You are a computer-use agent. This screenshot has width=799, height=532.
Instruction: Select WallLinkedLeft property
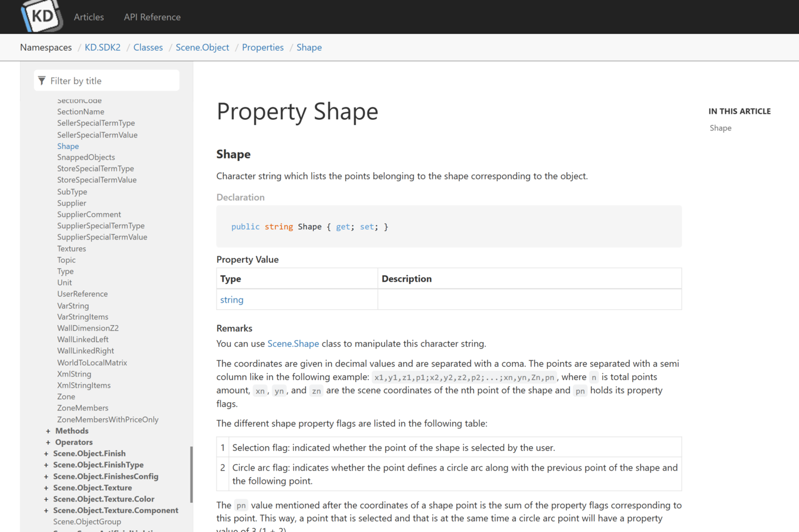pos(83,340)
